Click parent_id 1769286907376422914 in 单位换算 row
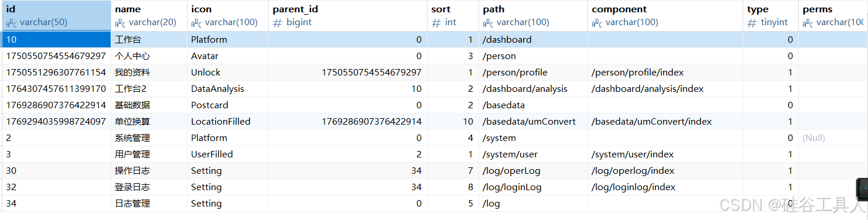This screenshot has height=220, width=868. tap(348, 122)
